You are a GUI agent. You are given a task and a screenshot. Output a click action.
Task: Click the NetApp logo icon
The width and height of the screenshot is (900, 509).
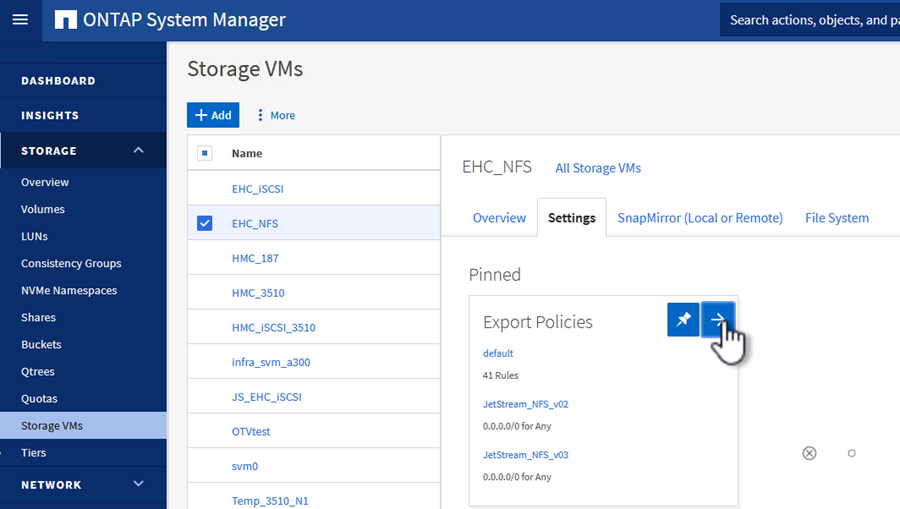[x=65, y=20]
